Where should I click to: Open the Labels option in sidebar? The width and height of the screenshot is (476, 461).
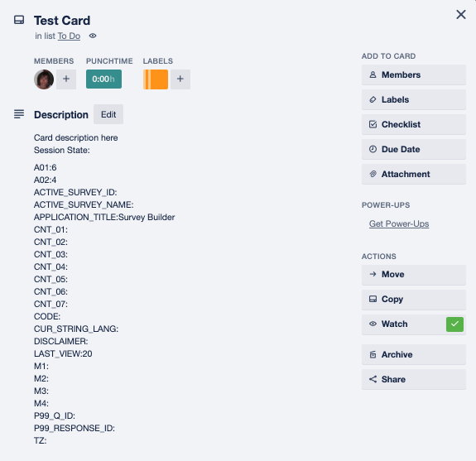tap(413, 99)
